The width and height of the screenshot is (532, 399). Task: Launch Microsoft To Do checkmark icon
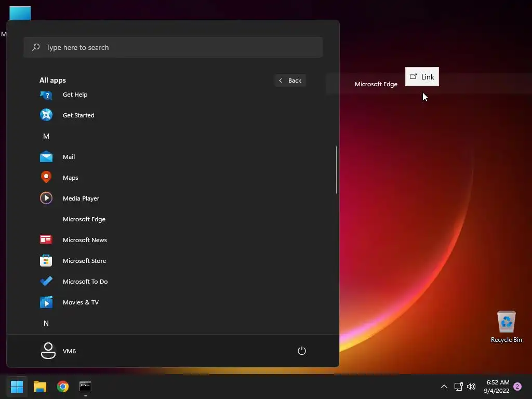[46, 281]
